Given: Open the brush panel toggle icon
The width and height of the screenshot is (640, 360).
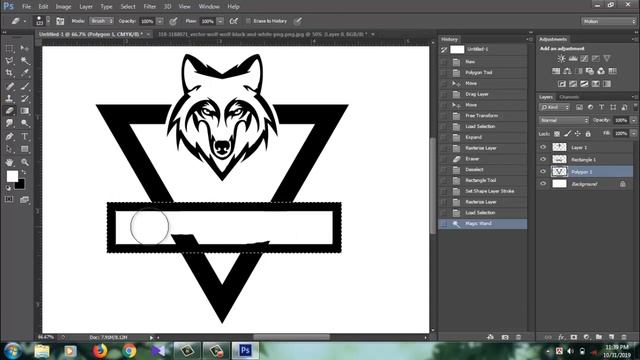Looking at the screenshot, I should [x=60, y=21].
